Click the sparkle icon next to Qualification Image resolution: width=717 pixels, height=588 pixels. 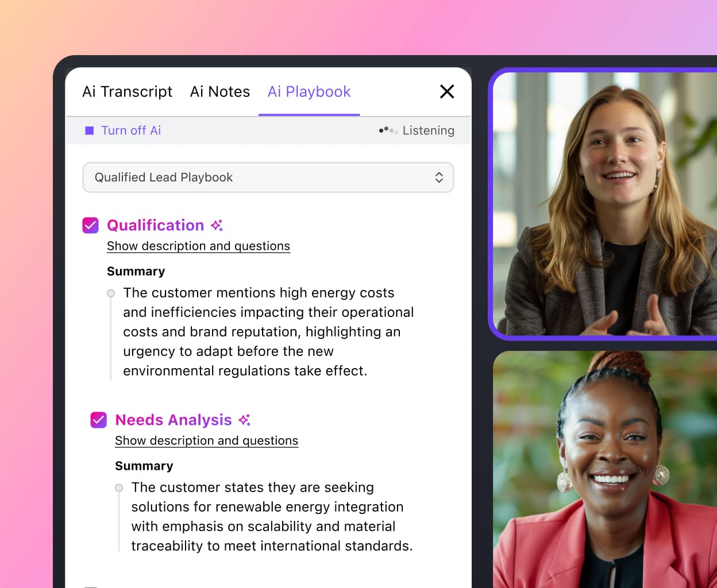(217, 226)
